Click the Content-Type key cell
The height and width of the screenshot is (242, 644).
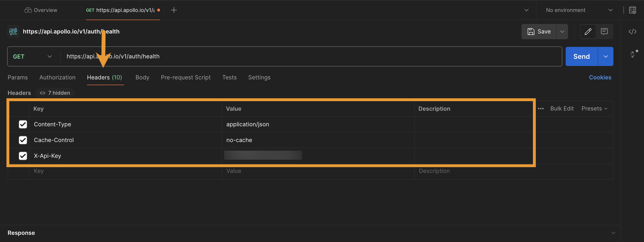point(125,124)
